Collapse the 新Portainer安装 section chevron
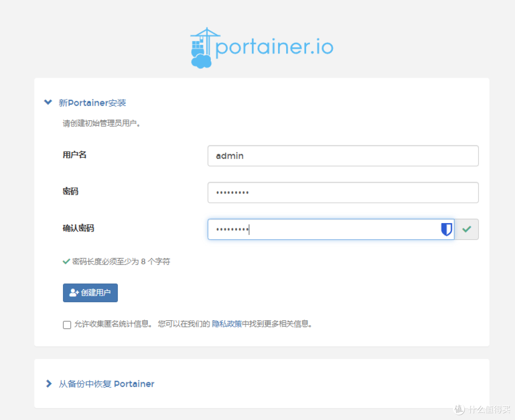Image resolution: width=515 pixels, height=420 pixels. tap(48, 102)
